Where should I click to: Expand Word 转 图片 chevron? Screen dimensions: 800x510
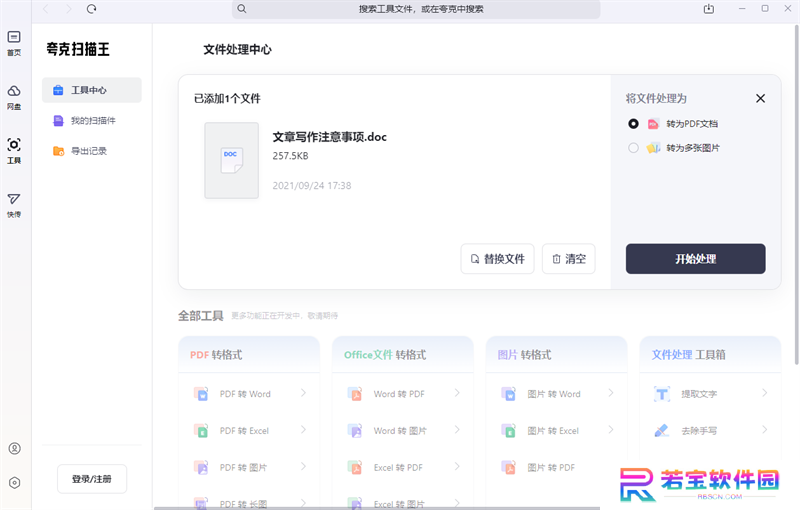pyautogui.click(x=457, y=429)
